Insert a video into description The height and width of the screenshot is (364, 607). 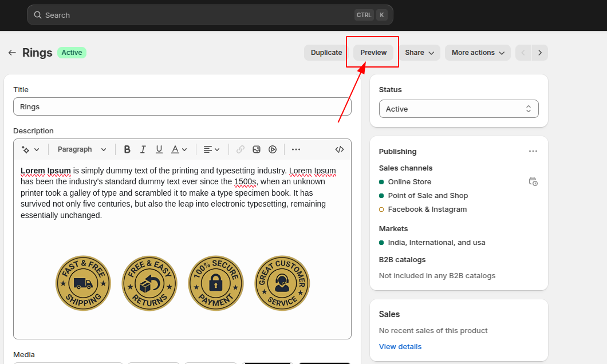point(273,149)
